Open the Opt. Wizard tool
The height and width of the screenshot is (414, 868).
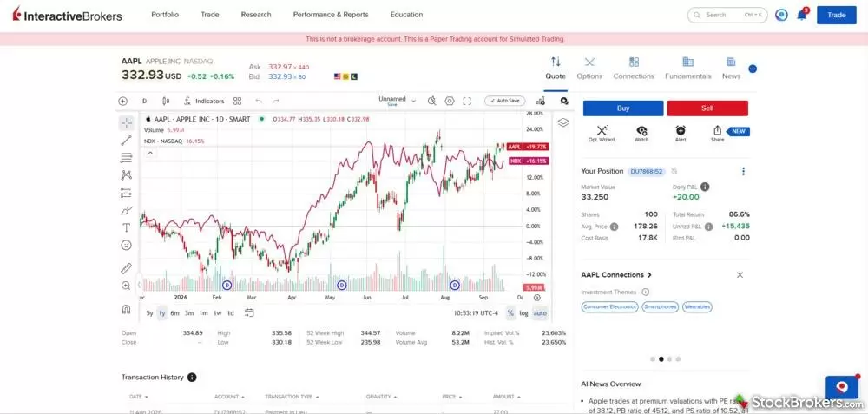tap(602, 134)
